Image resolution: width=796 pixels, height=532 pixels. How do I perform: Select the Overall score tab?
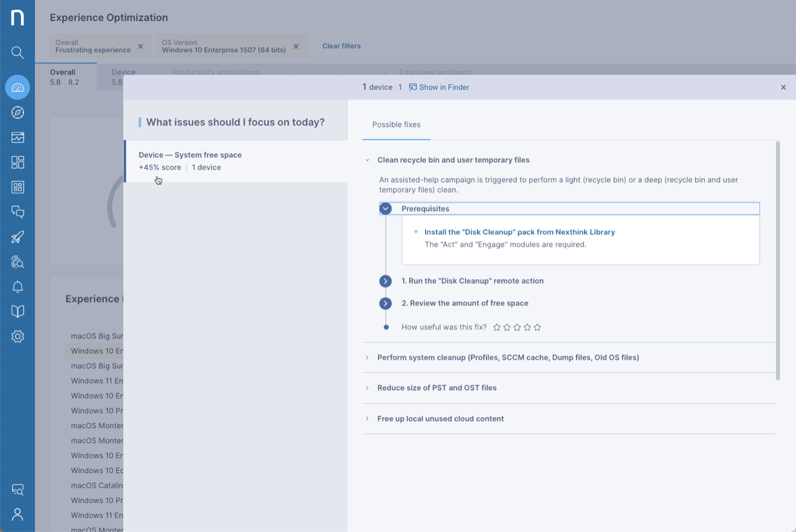65,77
